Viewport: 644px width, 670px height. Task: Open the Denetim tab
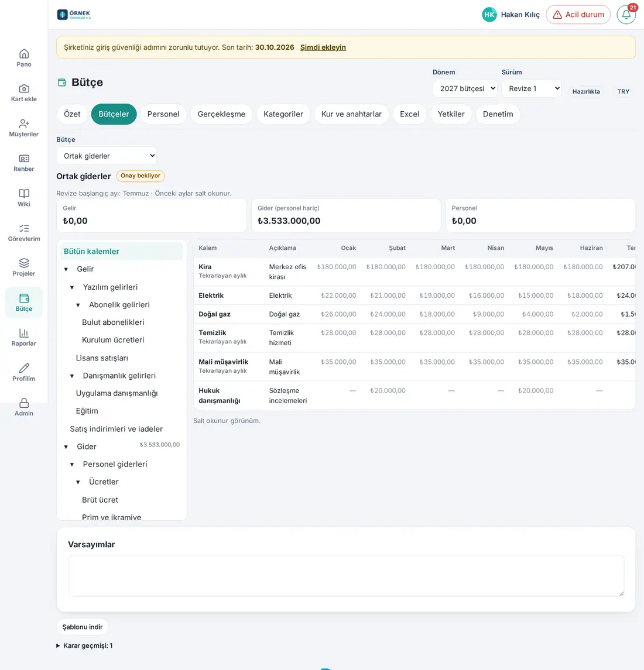[498, 114]
